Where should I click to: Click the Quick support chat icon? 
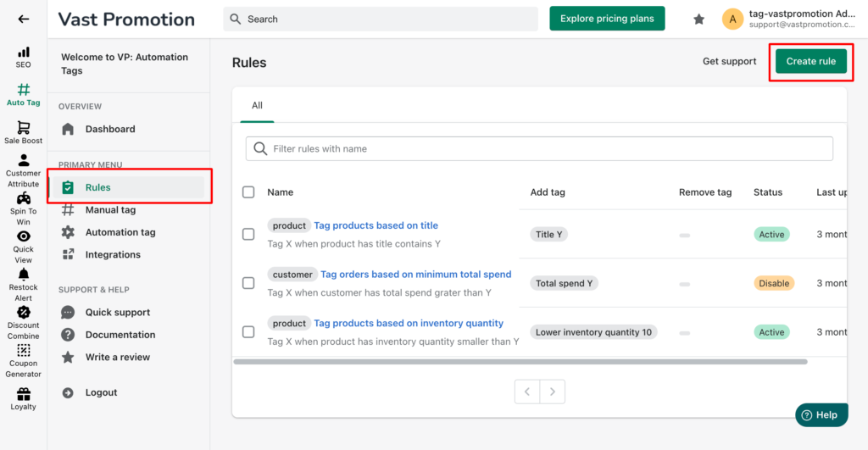pyautogui.click(x=68, y=312)
